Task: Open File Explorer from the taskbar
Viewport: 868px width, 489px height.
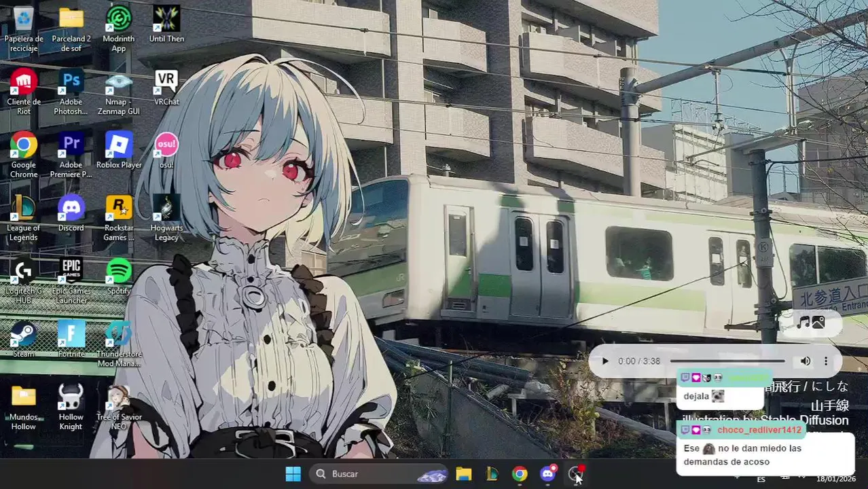Action: tap(464, 474)
